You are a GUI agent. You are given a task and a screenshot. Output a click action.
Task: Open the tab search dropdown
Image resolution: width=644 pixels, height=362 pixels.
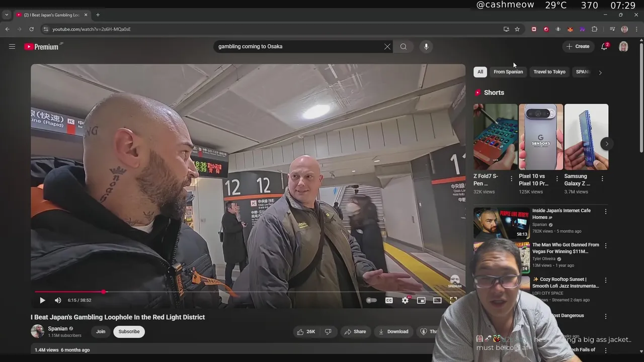7,15
